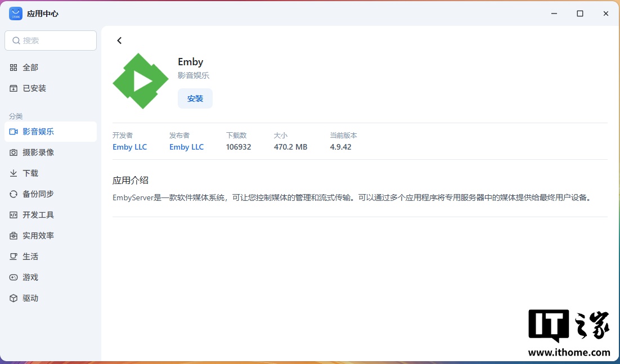The image size is (620, 364).
Task: Focus the 搜索 search field
Action: 56,41
